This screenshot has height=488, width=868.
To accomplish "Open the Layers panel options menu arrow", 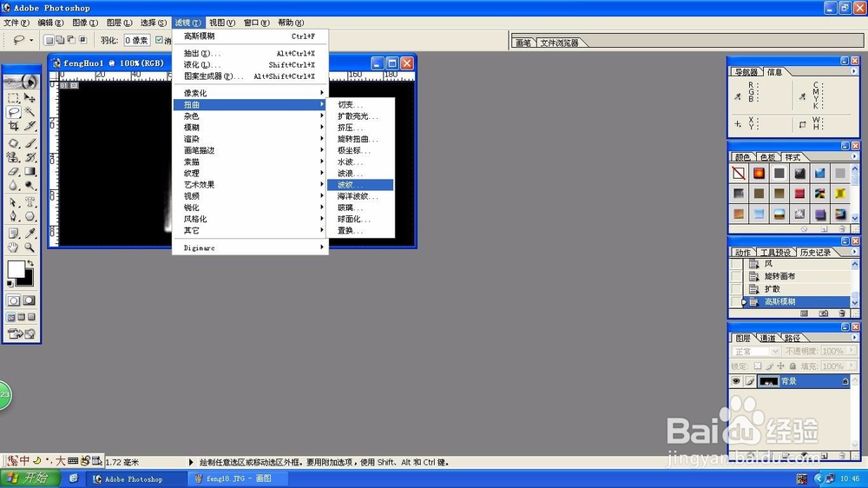I will point(853,337).
